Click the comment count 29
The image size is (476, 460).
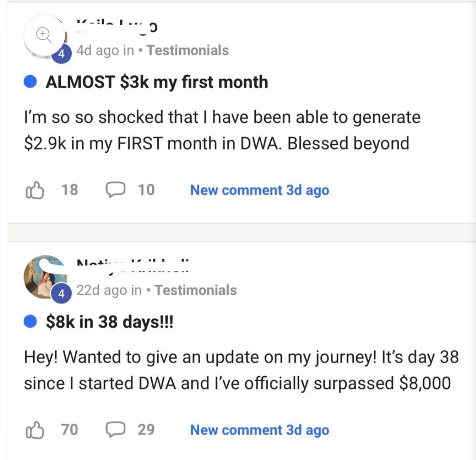[x=146, y=429]
